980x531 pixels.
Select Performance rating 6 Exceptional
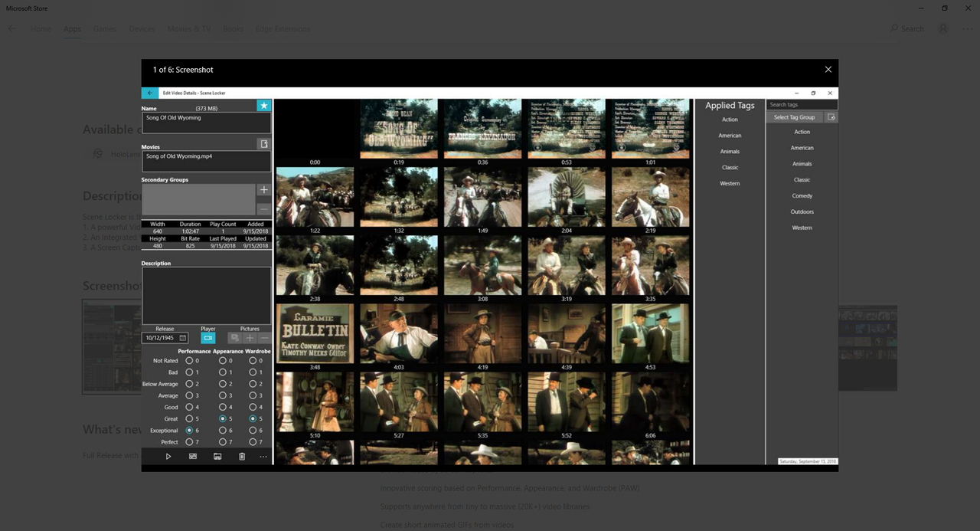click(189, 431)
